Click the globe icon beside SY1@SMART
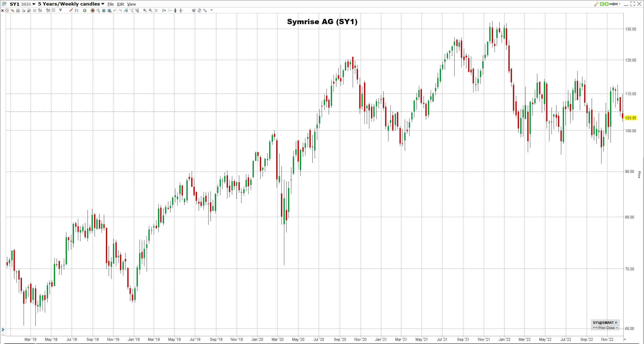 tap(616, 323)
